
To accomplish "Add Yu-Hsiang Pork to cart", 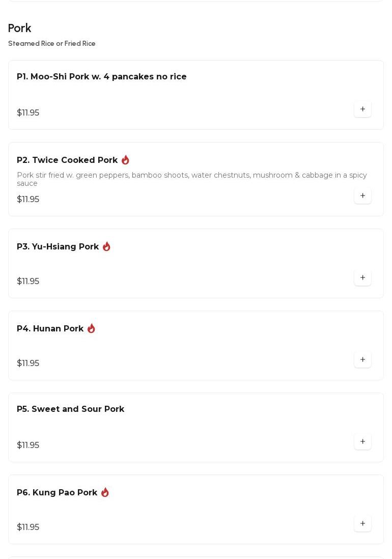I will pyautogui.click(x=362, y=277).
